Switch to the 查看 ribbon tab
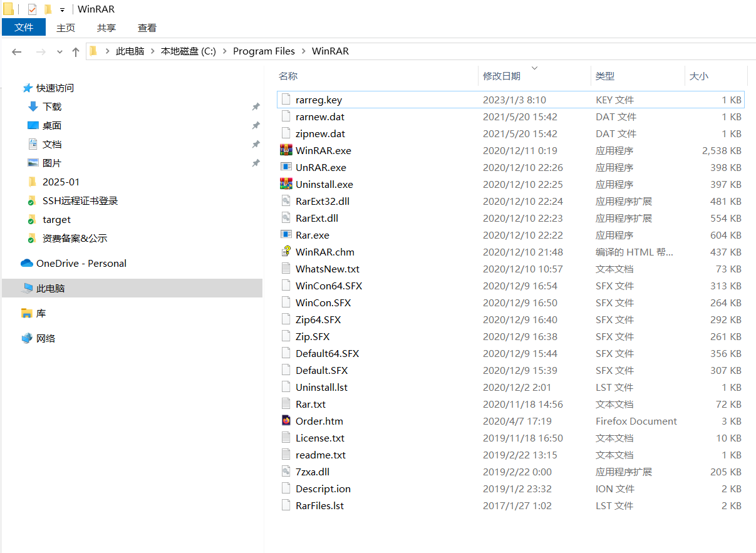 (147, 28)
